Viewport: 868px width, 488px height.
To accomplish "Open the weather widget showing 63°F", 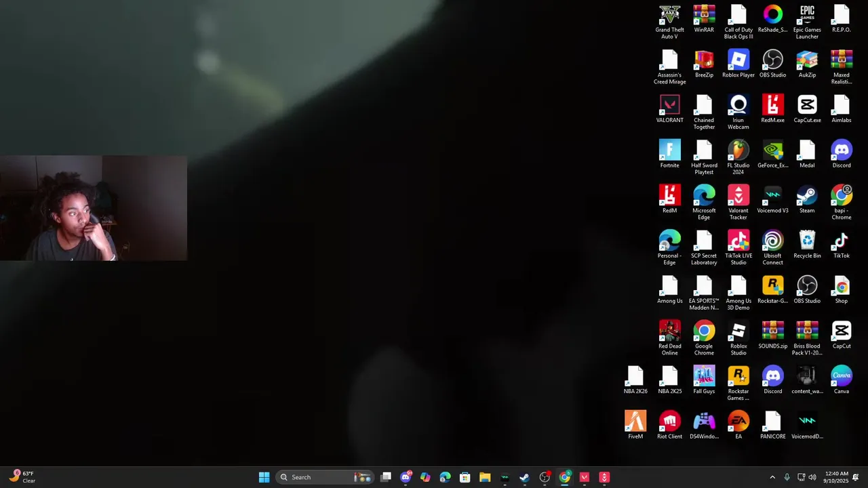I will coord(22,477).
